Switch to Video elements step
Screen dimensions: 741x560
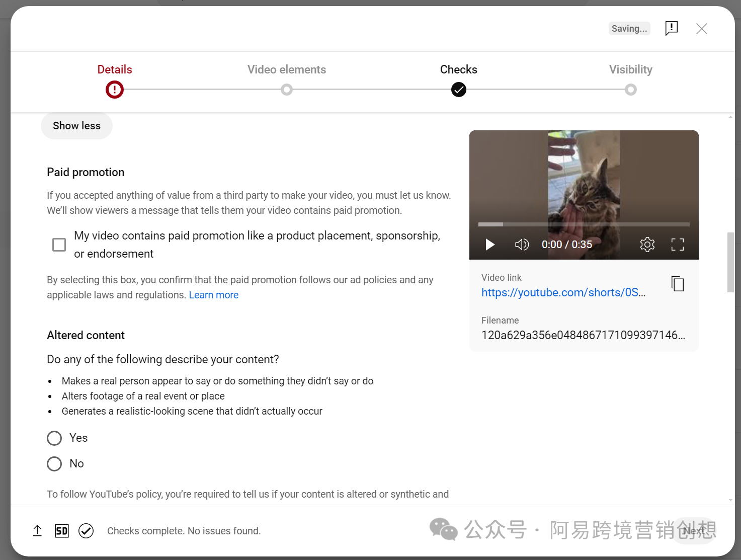(x=287, y=90)
